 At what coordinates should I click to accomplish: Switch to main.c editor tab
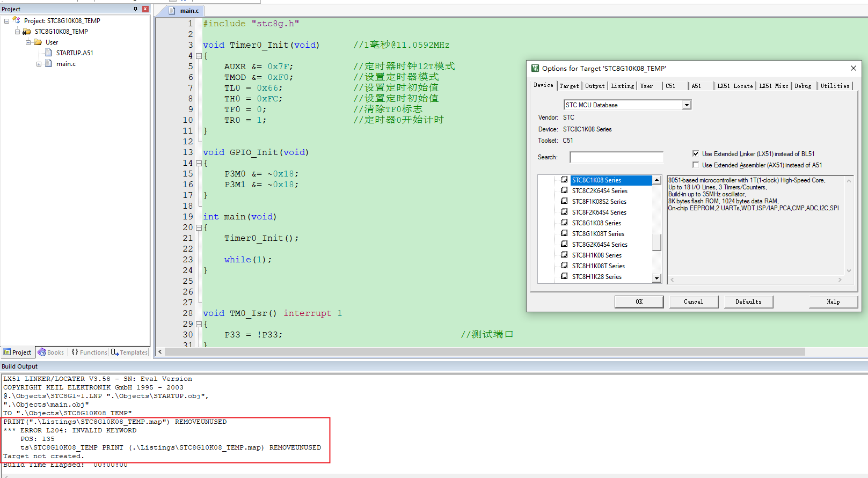(x=184, y=11)
